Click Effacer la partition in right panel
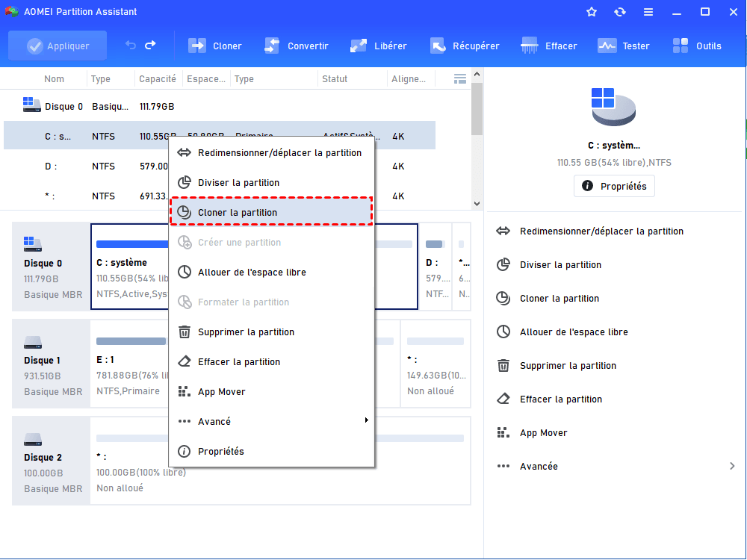The width and height of the screenshot is (747, 560). 561,399
